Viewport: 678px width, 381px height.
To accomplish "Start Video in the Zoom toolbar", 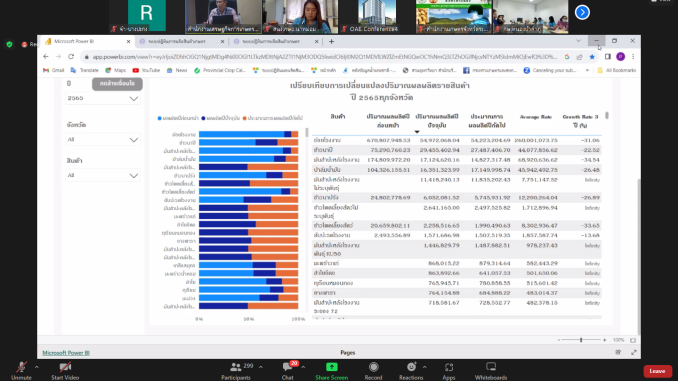I will [65, 371].
